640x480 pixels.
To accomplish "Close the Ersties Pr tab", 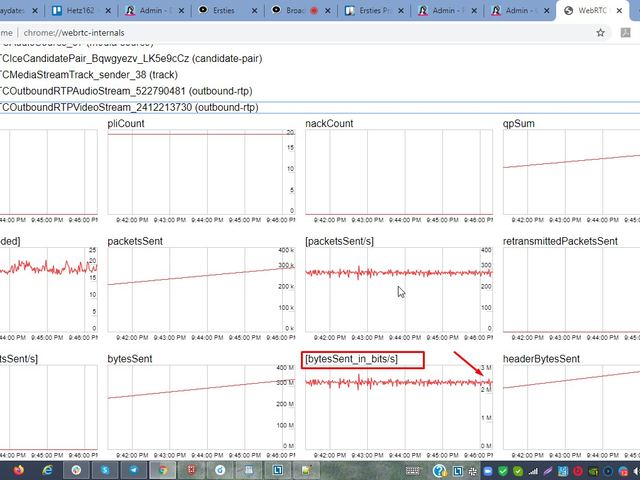I will click(x=401, y=11).
